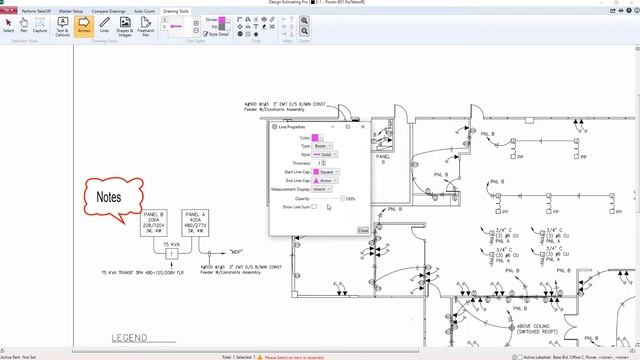Choose the Freehand Pen tool

coord(145,27)
